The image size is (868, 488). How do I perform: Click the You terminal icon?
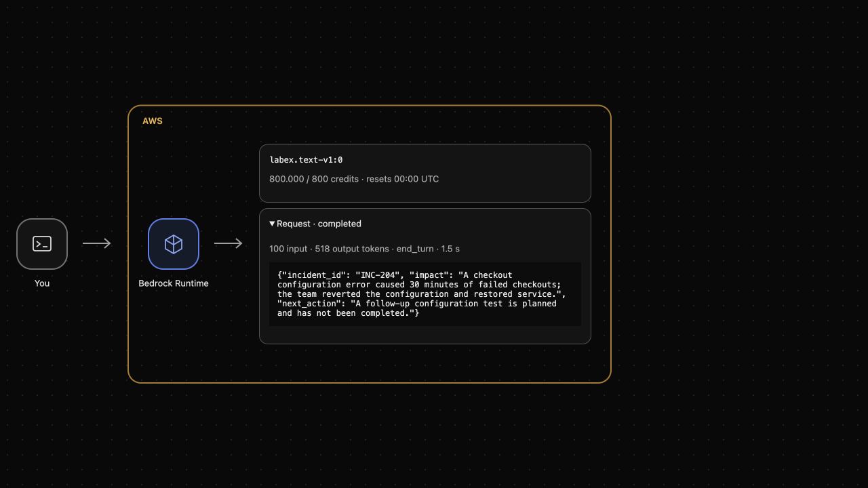pyautogui.click(x=42, y=243)
